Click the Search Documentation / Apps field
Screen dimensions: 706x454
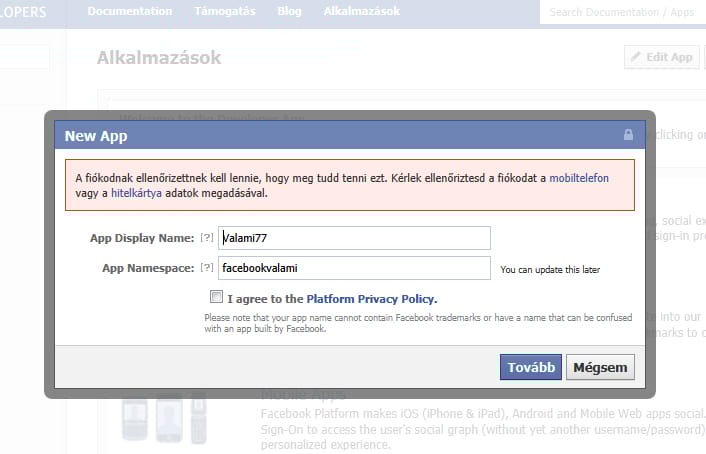click(x=623, y=12)
